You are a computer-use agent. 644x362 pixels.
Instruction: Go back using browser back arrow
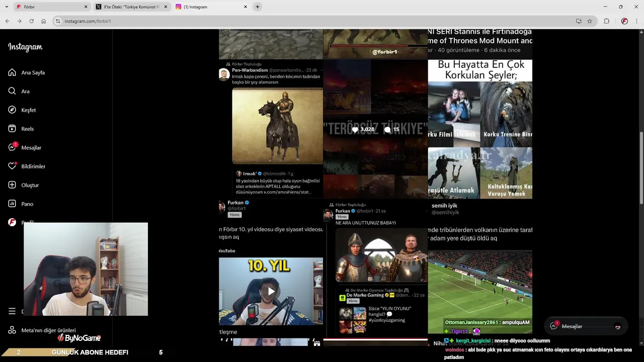pyautogui.click(x=7, y=21)
